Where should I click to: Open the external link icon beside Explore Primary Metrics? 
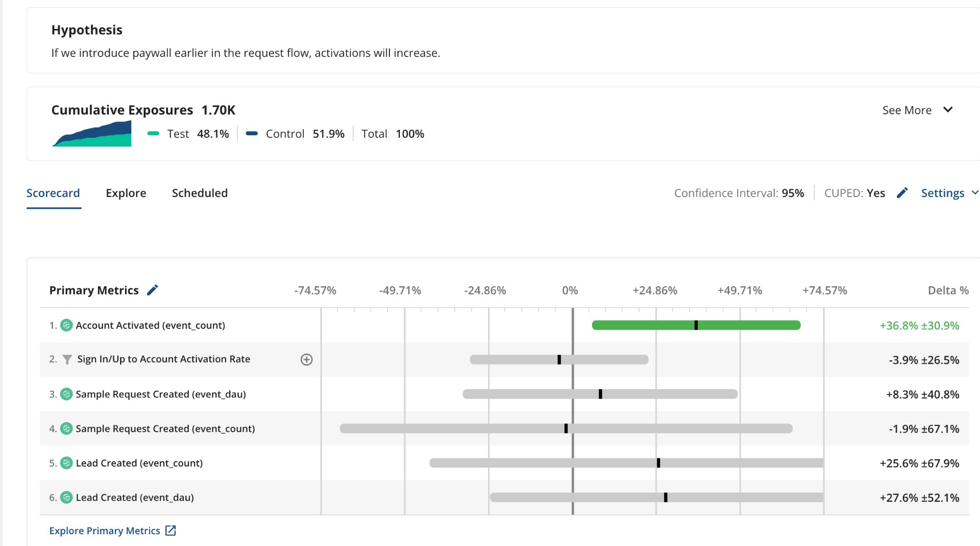tap(171, 530)
